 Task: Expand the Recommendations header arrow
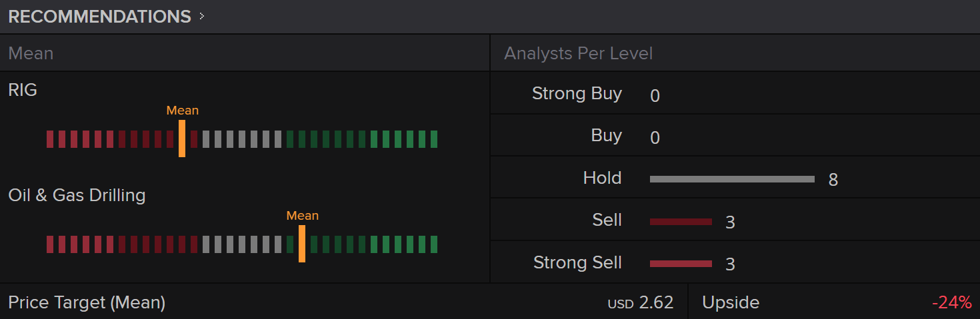(x=202, y=17)
